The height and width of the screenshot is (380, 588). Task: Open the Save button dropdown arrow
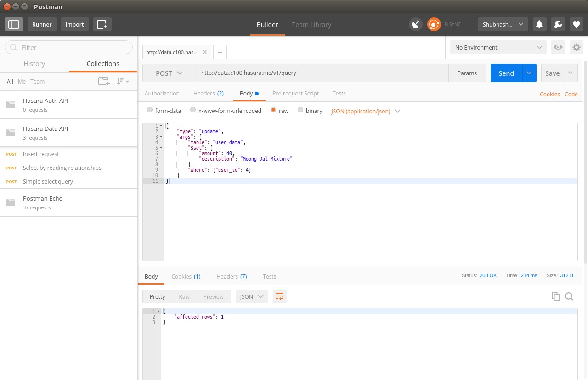click(571, 73)
